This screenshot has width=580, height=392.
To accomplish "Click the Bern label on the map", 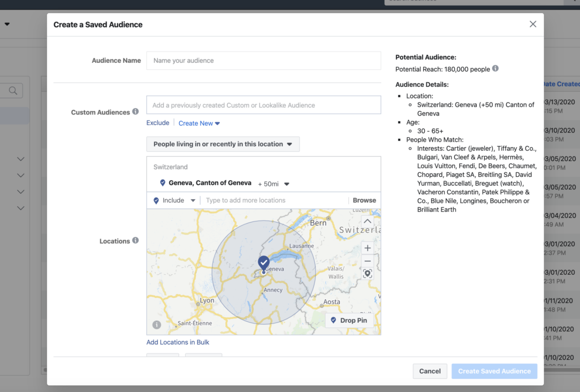I will click(318, 223).
